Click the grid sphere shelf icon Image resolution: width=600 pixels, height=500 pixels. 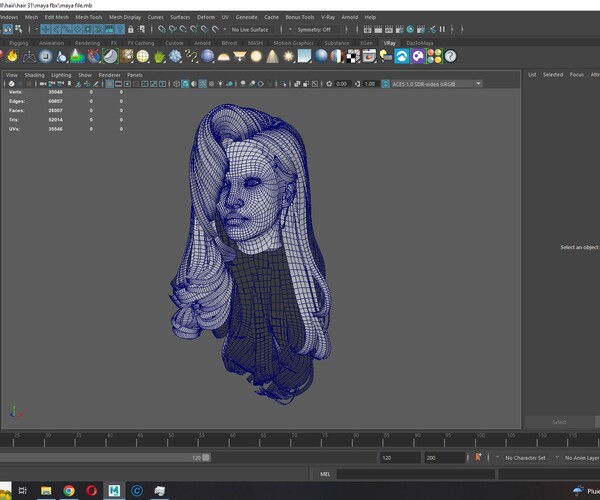coord(143,56)
